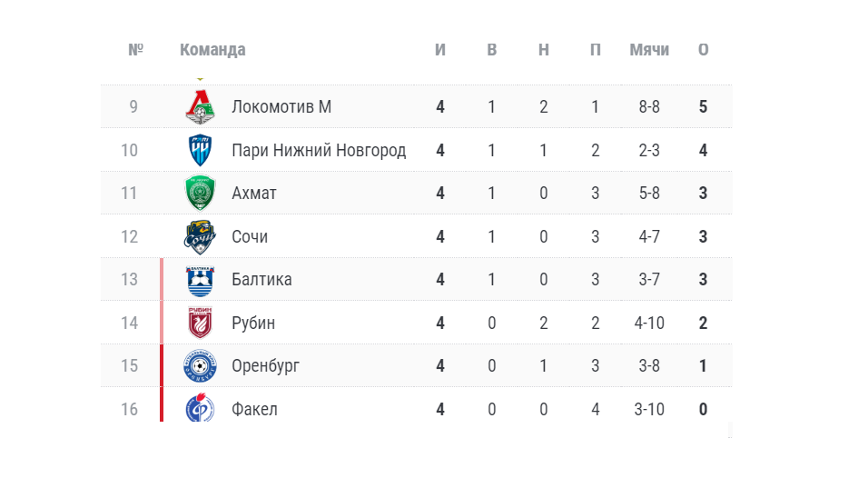Select the Ахмат team name
The height and width of the screenshot is (488, 868).
tap(254, 194)
